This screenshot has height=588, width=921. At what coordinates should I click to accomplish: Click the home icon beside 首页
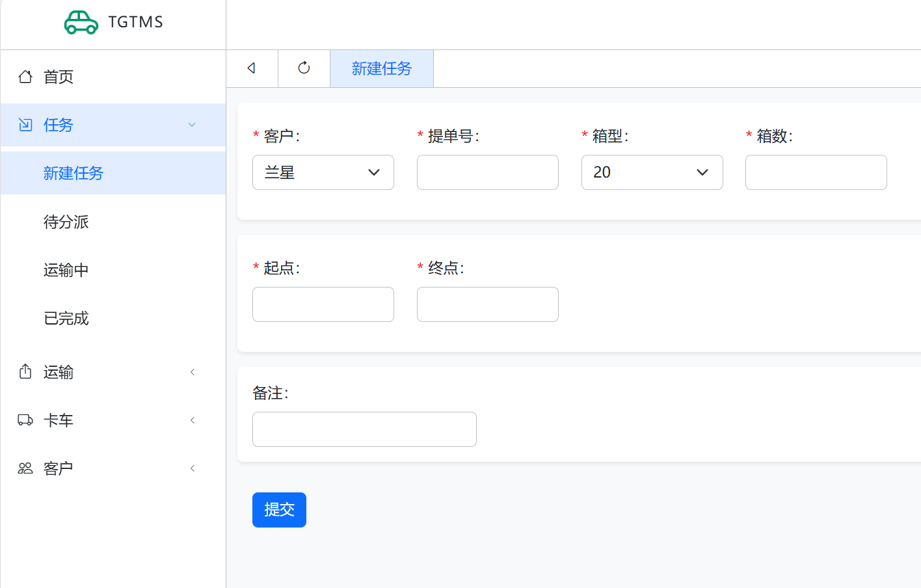25,77
